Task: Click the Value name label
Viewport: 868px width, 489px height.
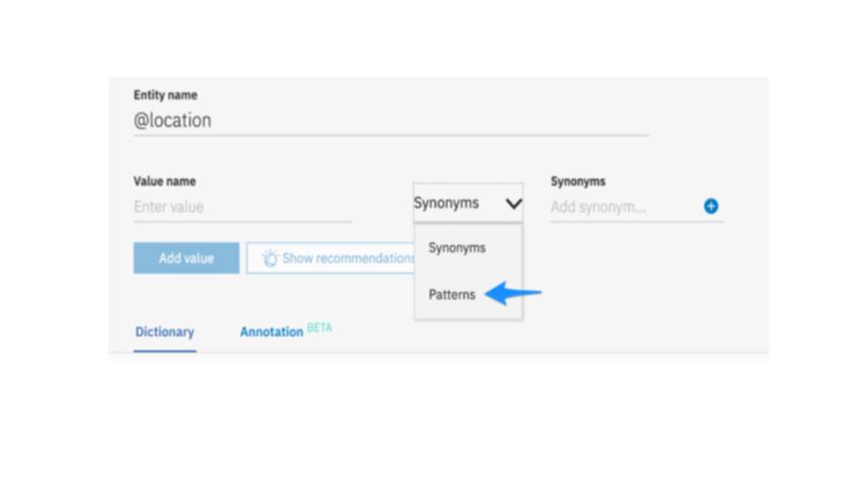Action: [x=165, y=181]
